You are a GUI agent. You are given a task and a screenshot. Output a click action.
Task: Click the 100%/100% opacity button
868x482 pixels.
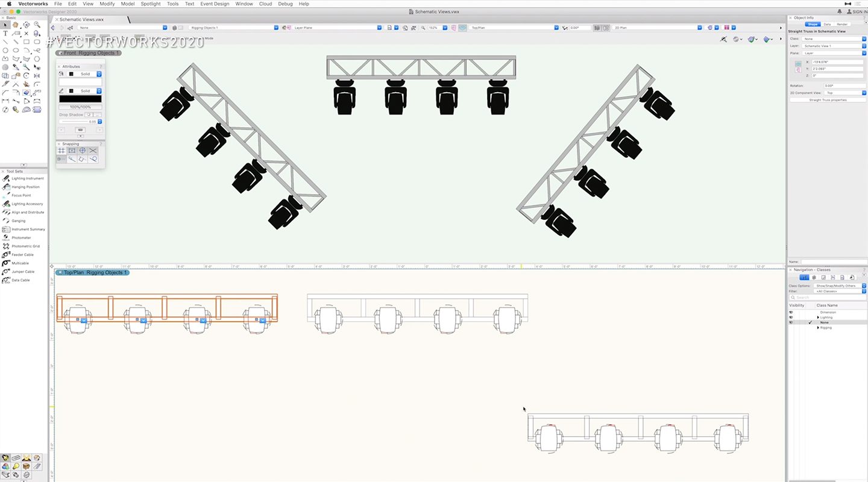click(x=80, y=107)
